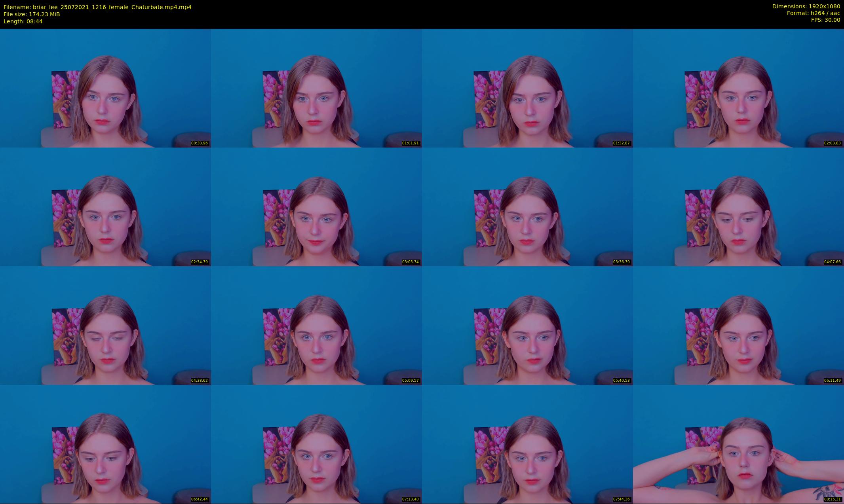
Task: Open the frame stamped 03:36.70
Action: (x=527, y=207)
